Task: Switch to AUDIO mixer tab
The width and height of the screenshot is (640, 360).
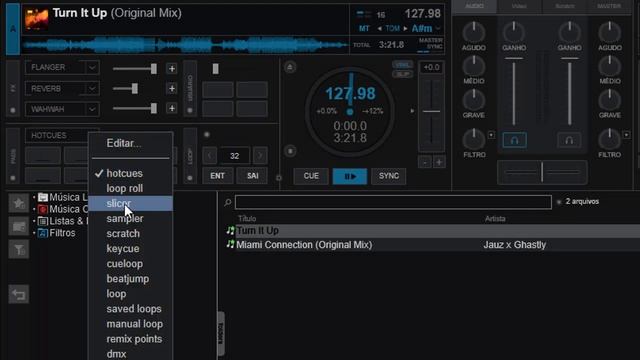Action: pos(474,6)
